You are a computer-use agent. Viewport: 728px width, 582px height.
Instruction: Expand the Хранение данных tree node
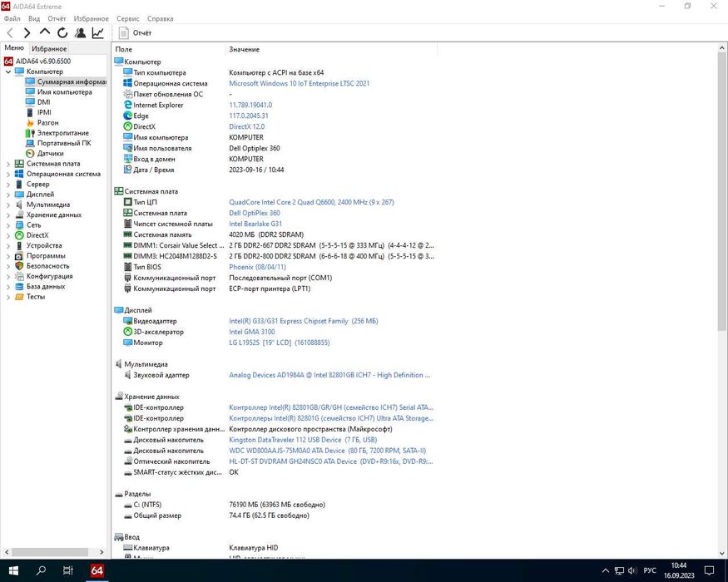pos(7,215)
